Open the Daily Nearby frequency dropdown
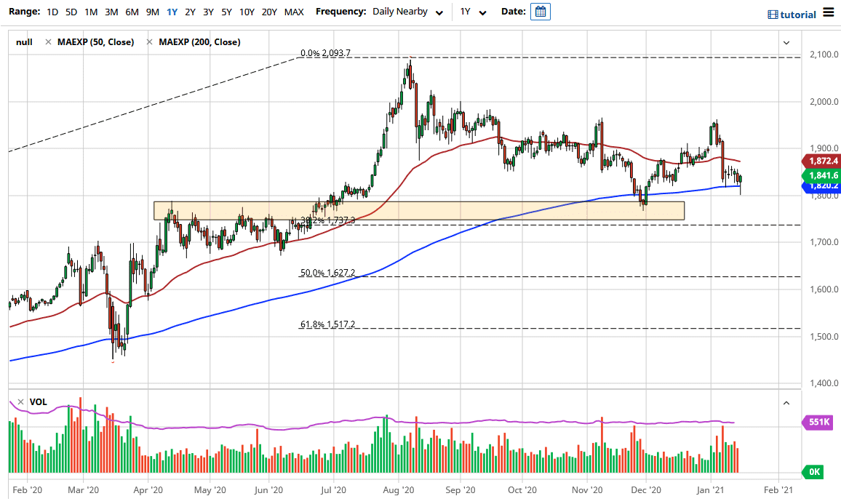 pos(406,12)
